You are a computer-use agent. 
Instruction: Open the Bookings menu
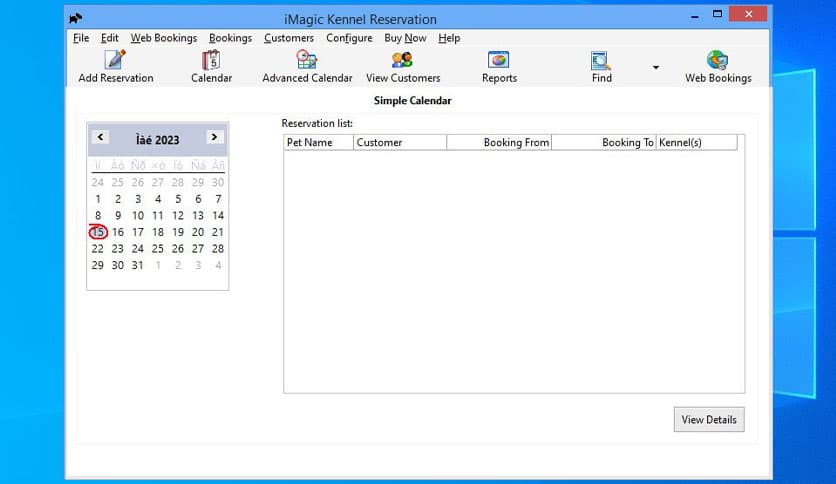[x=230, y=38]
